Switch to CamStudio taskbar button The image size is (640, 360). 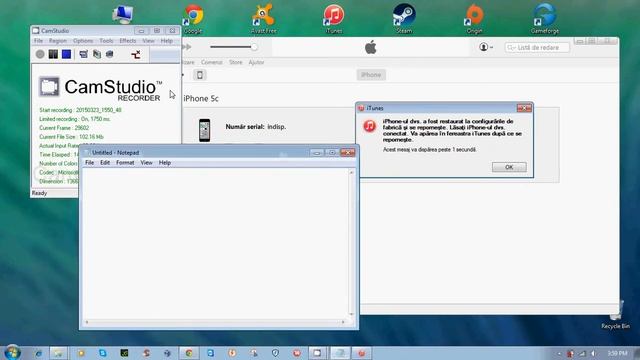[x=317, y=353]
